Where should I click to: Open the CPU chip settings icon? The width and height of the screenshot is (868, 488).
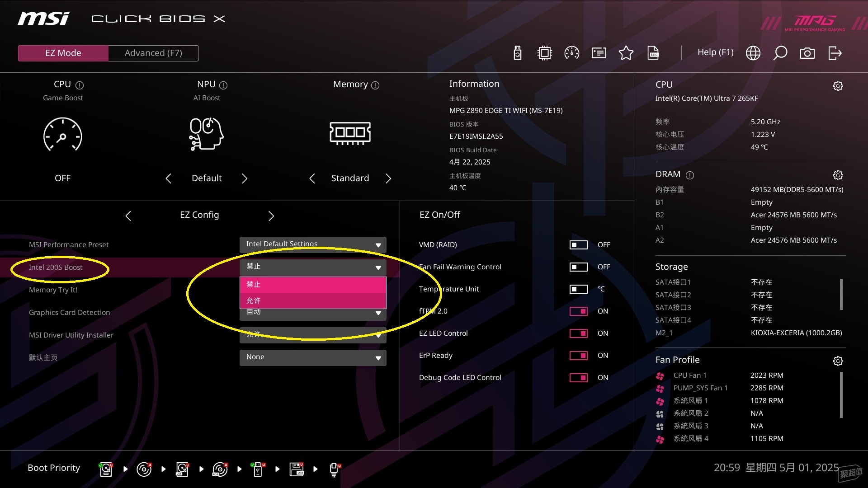(545, 53)
